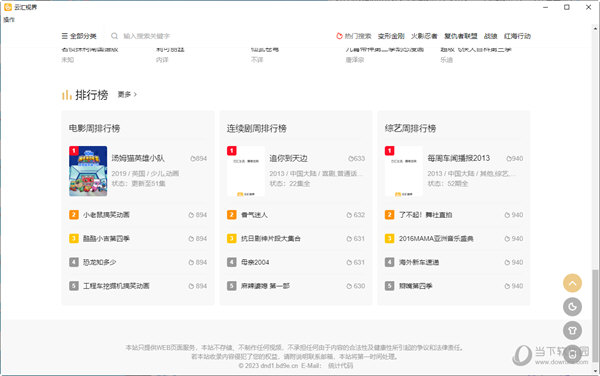Open rank 5 variety show item
This screenshot has height=376, width=600.
(415, 286)
